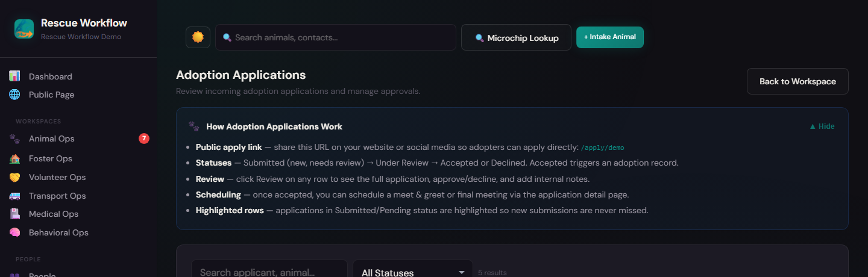Click Back to Workspace button
868x277 pixels.
797,81
